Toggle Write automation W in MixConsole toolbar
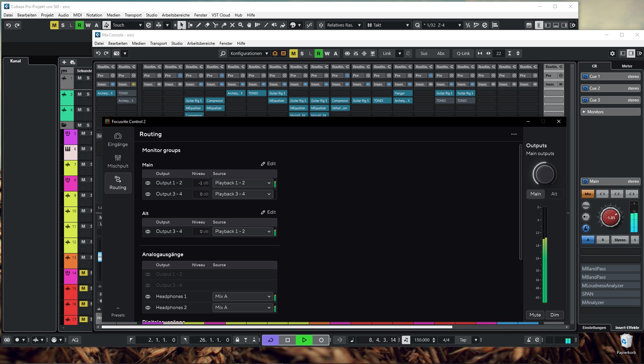The height and width of the screenshot is (364, 644). 327,53
